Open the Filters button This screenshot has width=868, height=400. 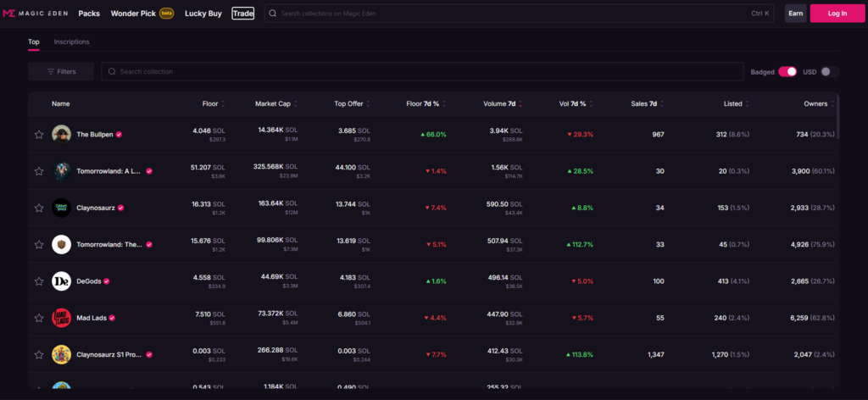tap(61, 72)
